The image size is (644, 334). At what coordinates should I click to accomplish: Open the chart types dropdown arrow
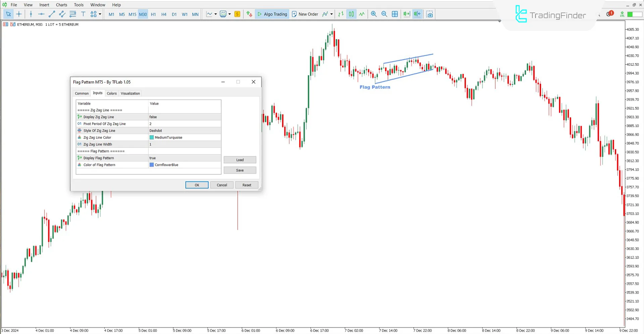coord(216,14)
